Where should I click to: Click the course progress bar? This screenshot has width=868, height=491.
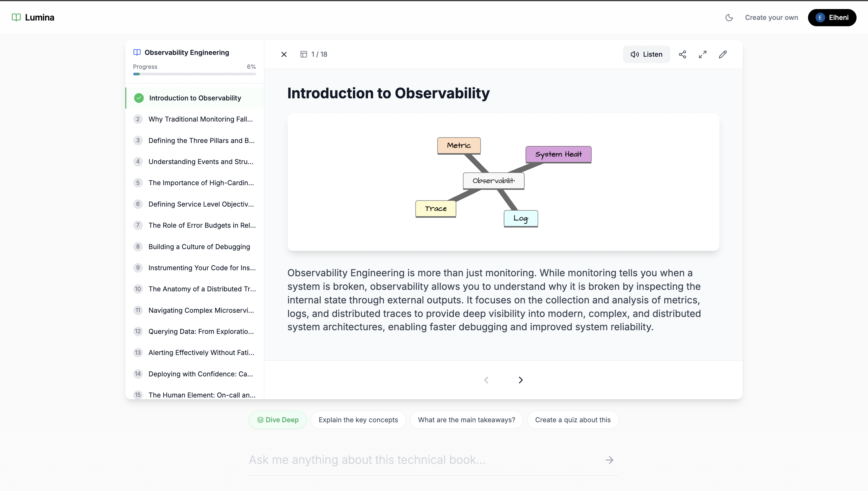[194, 74]
